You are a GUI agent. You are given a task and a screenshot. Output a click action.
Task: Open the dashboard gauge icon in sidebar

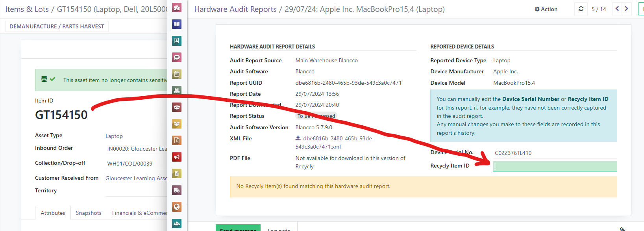tap(177, 8)
